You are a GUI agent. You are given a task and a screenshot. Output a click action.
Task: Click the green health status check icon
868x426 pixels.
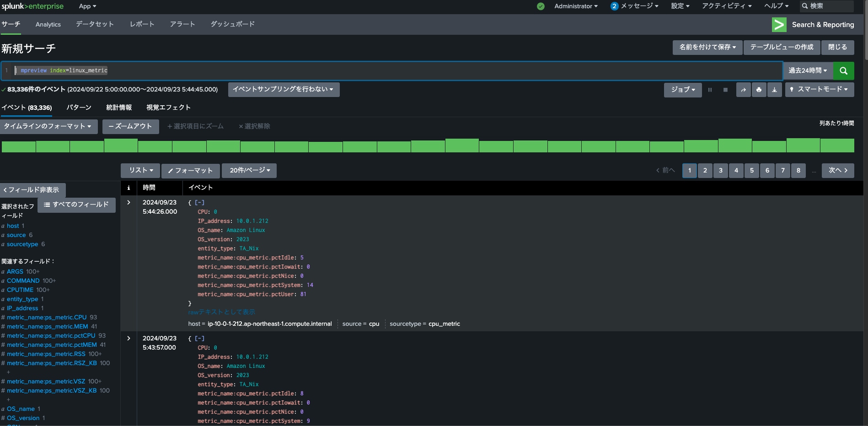(541, 6)
